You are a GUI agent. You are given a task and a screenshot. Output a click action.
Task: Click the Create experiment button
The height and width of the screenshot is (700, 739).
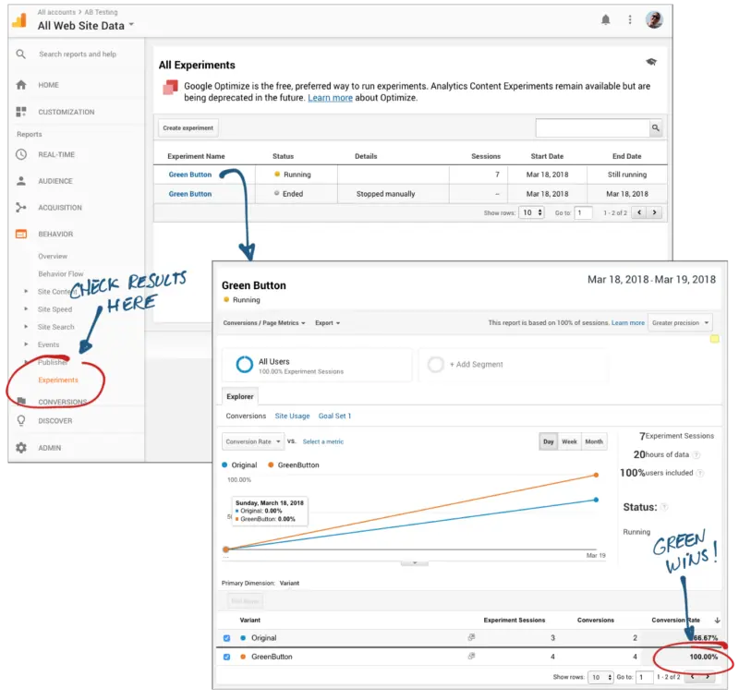coord(188,128)
